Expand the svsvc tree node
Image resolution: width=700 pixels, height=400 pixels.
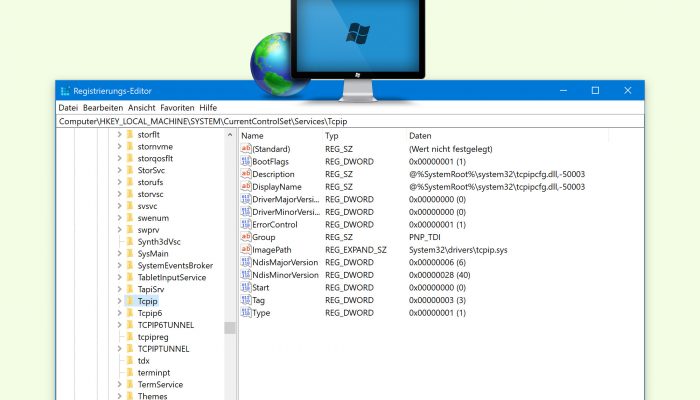coord(119,206)
